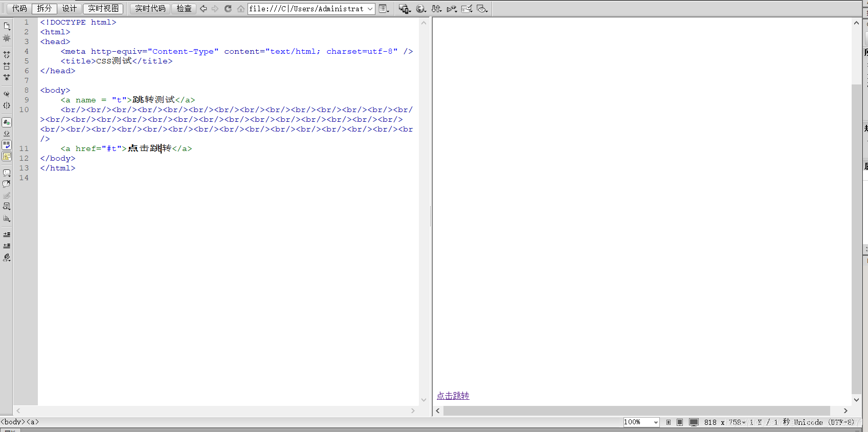Balance braces icon in code toolbar
This screenshot has width=868, height=432.
coord(7,105)
